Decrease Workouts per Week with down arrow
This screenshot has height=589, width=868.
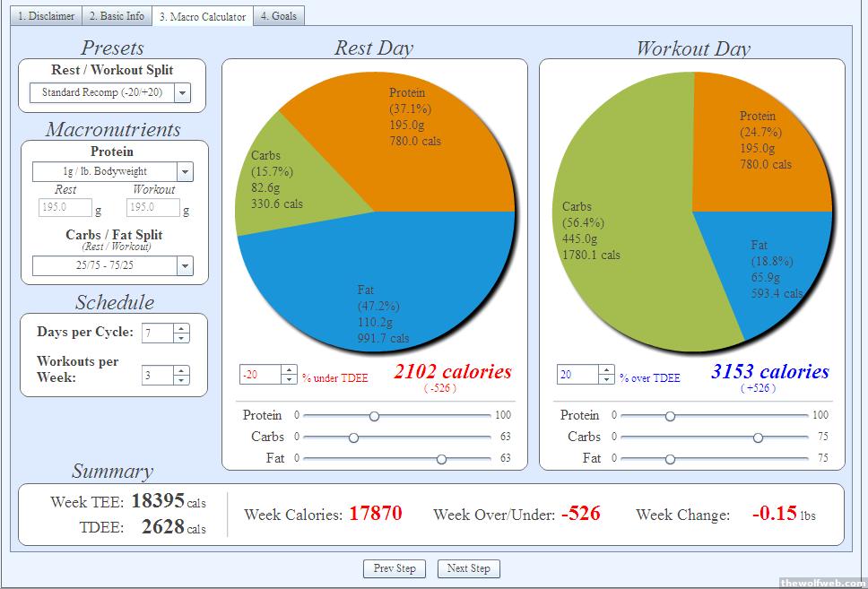(x=182, y=379)
